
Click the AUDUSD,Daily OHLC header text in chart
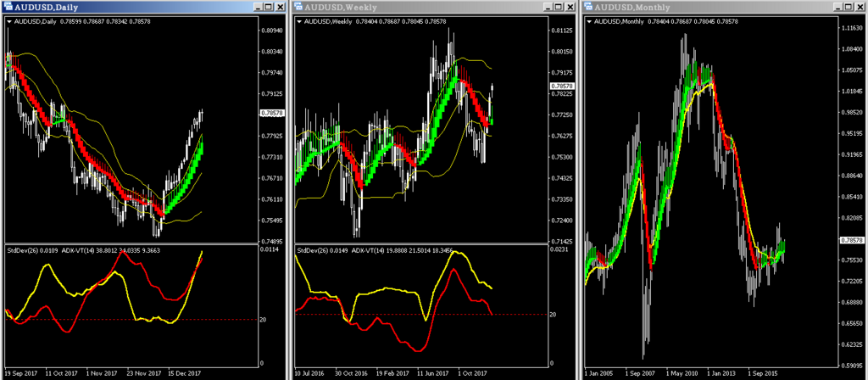tap(82, 21)
